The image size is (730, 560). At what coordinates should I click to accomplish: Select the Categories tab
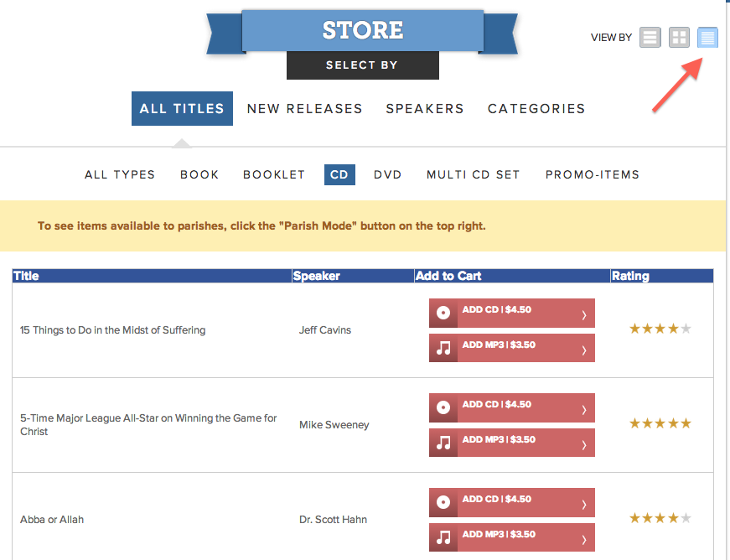536,108
